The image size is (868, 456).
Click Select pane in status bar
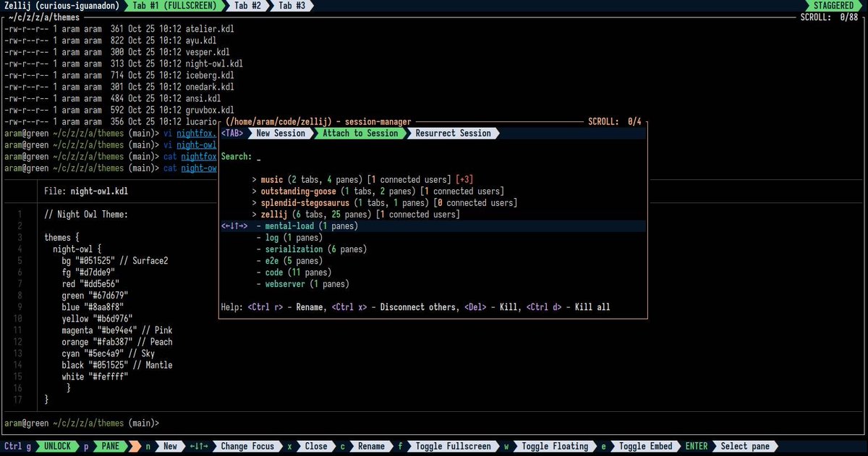click(x=745, y=447)
